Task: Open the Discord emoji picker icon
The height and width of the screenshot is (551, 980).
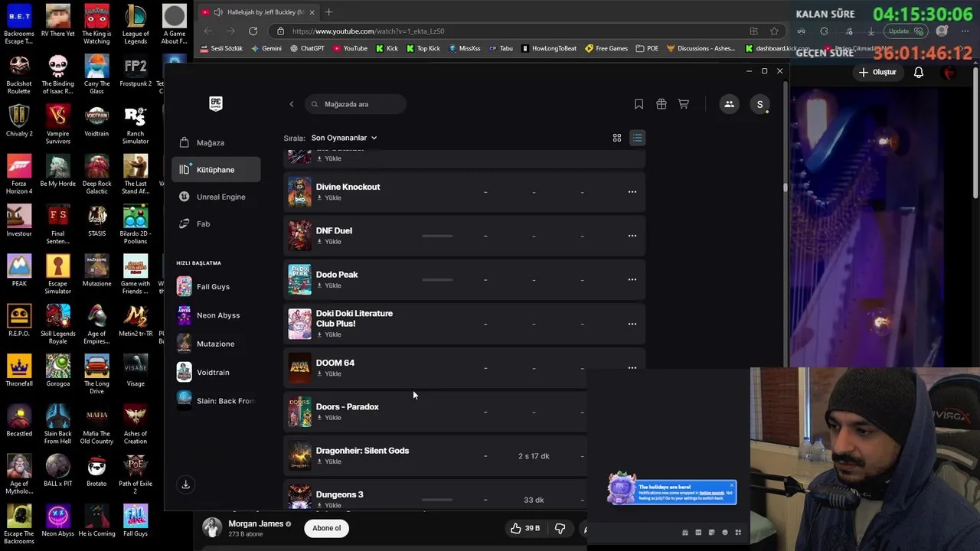Action: 725,533
